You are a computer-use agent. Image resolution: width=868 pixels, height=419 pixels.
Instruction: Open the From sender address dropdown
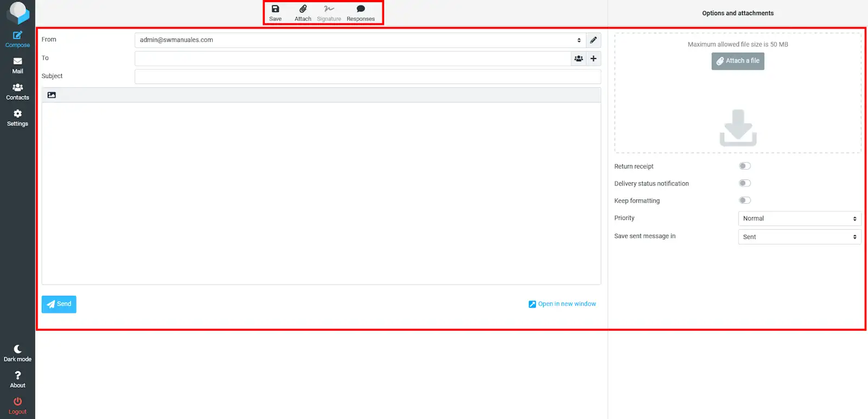(360, 40)
